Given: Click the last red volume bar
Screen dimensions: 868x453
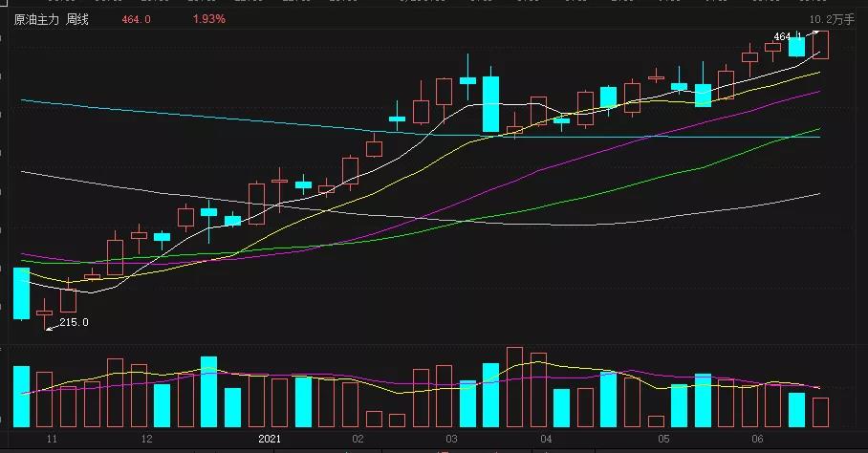Looking at the screenshot, I should point(820,412).
